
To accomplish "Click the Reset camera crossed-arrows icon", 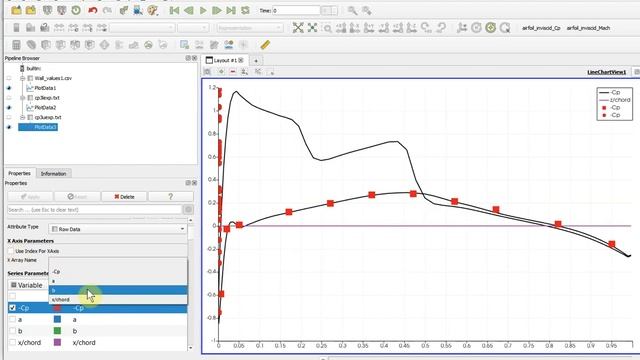I will (x=298, y=28).
